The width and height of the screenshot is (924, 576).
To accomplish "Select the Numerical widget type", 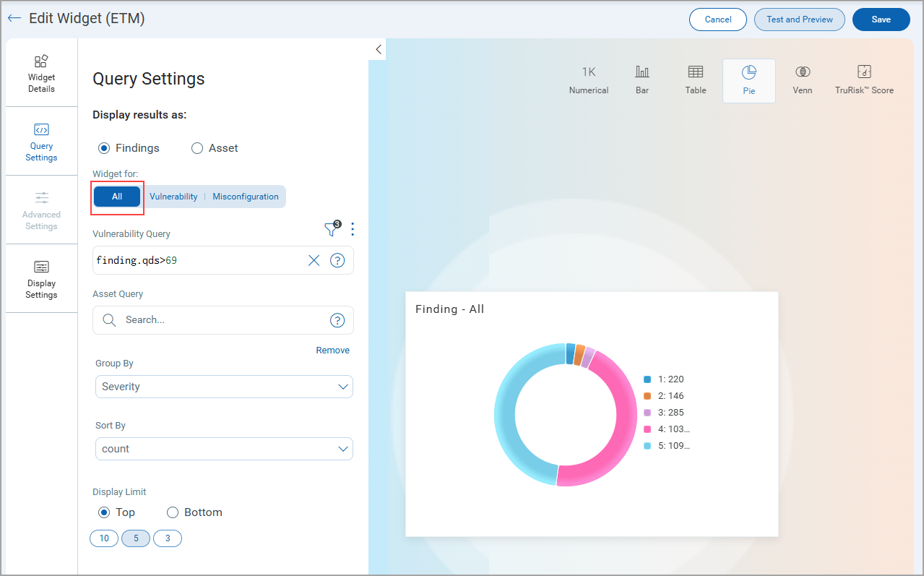I will tap(589, 80).
